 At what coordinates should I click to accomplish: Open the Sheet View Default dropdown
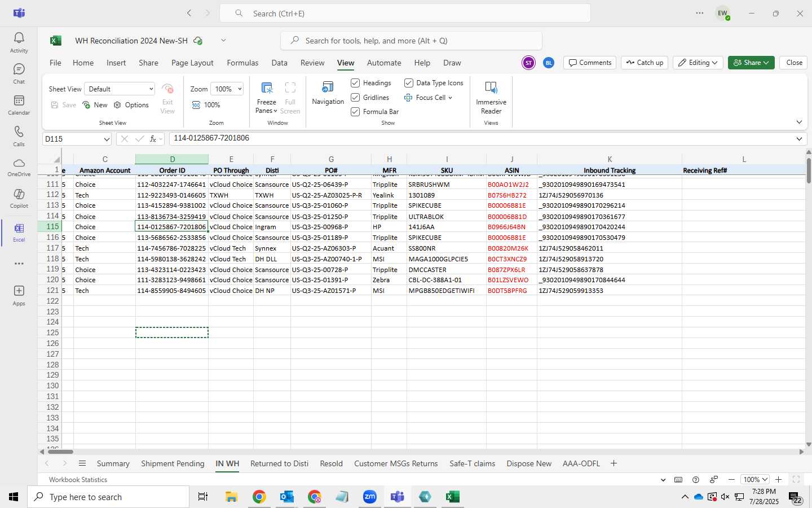pyautogui.click(x=120, y=89)
